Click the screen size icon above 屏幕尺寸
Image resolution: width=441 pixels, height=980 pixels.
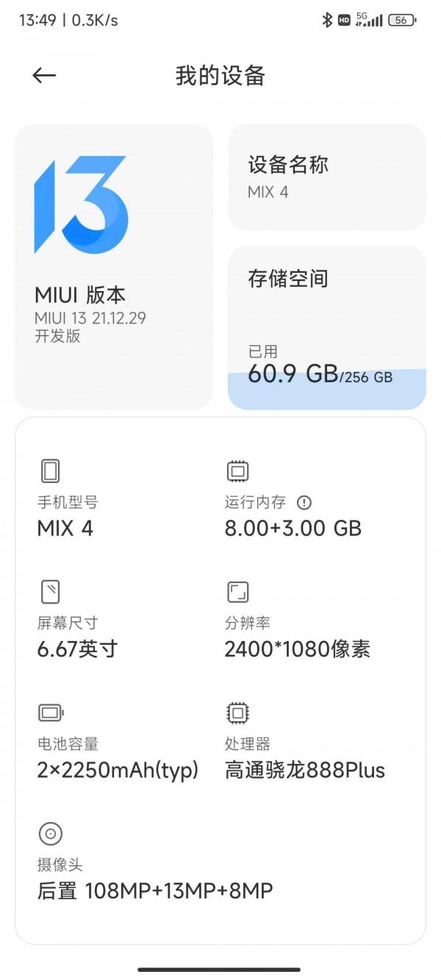click(x=50, y=592)
